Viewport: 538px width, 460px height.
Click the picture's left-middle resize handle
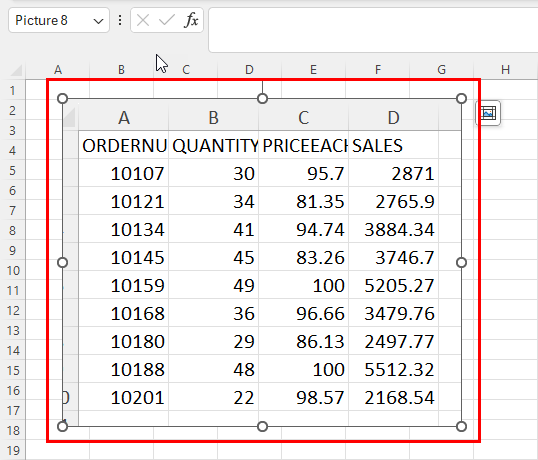62,262
